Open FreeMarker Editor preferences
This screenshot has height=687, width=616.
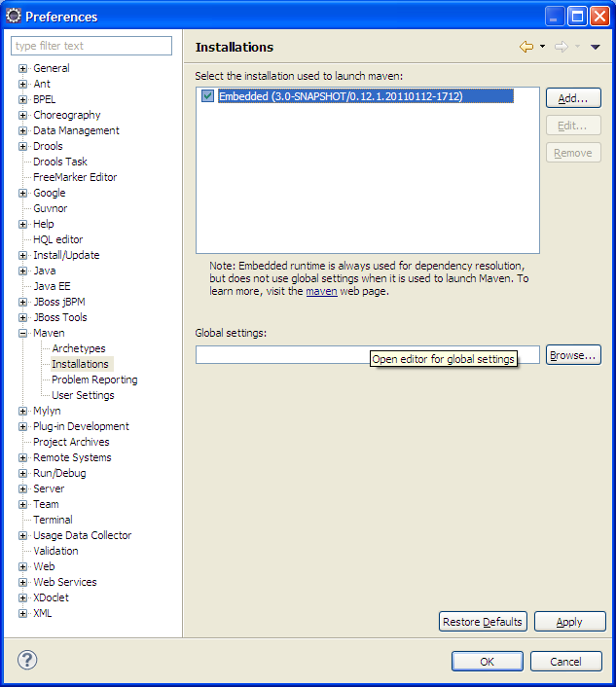(75, 177)
